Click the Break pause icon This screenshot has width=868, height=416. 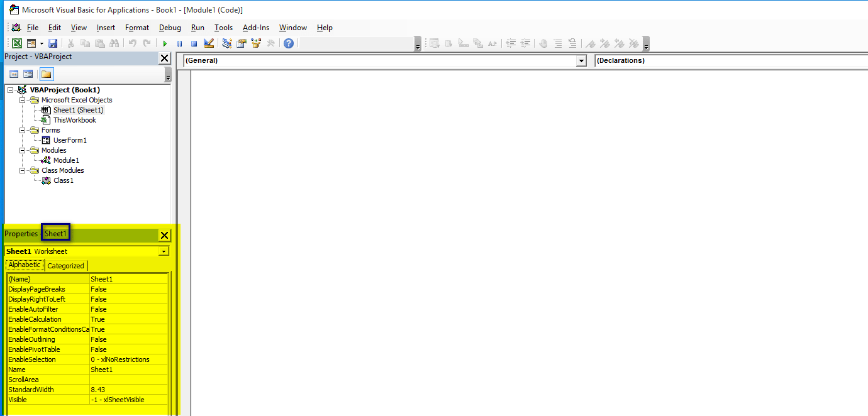(x=179, y=43)
